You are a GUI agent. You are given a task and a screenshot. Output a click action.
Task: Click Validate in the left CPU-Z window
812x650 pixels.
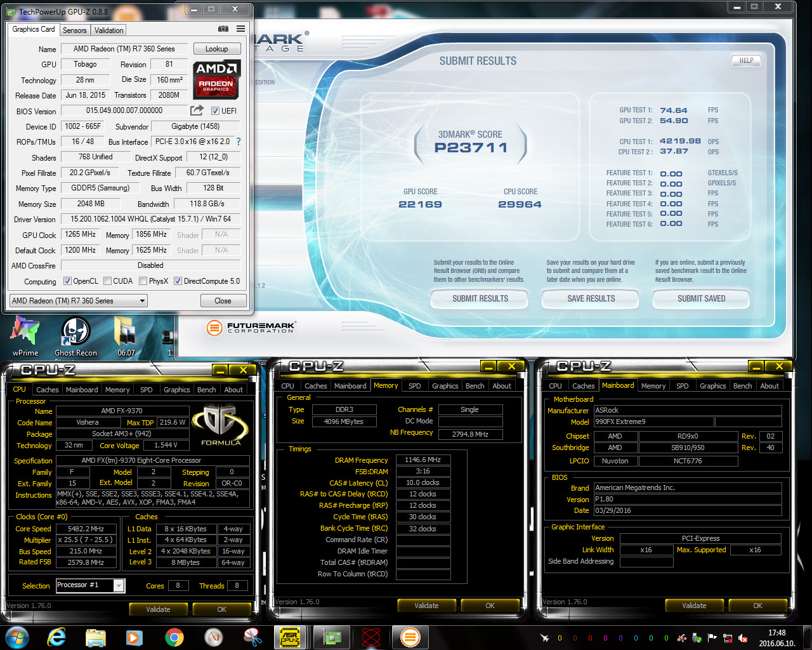tap(158, 609)
